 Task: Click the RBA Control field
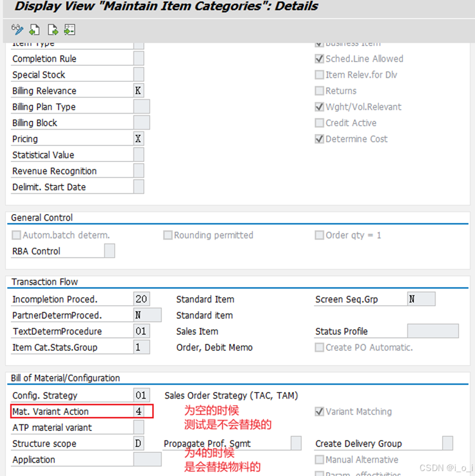110,251
